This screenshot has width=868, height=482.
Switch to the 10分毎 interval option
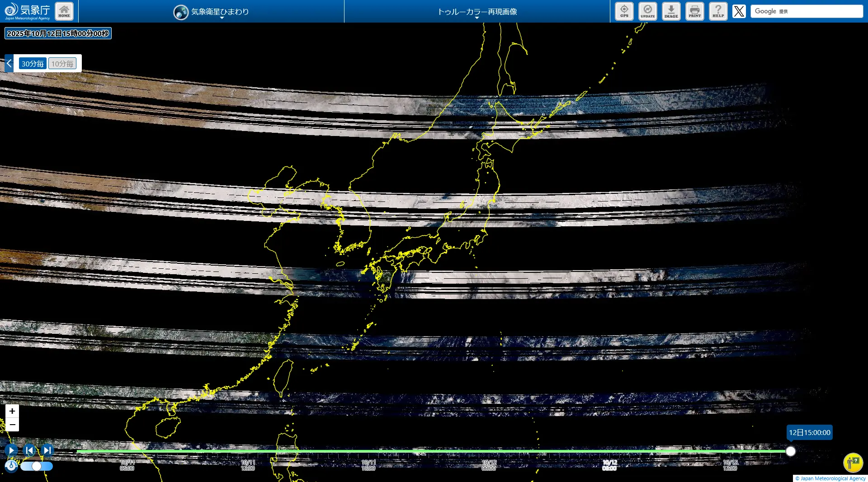click(x=62, y=64)
